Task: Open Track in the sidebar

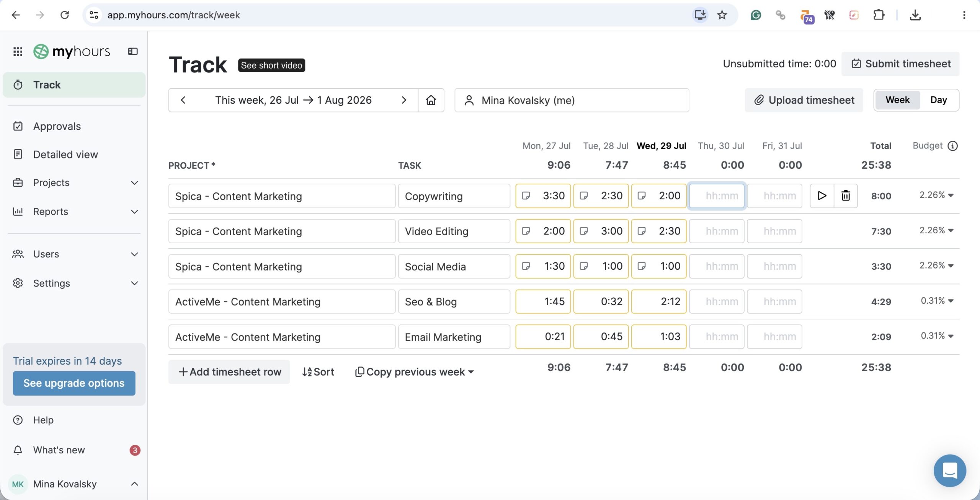Action: point(74,85)
